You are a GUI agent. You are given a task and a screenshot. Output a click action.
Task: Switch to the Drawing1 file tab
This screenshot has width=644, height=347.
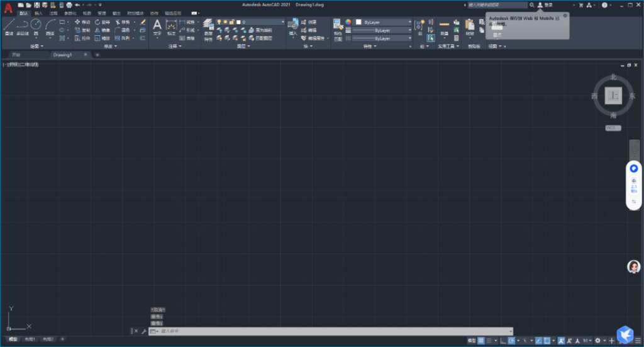pyautogui.click(x=62, y=55)
